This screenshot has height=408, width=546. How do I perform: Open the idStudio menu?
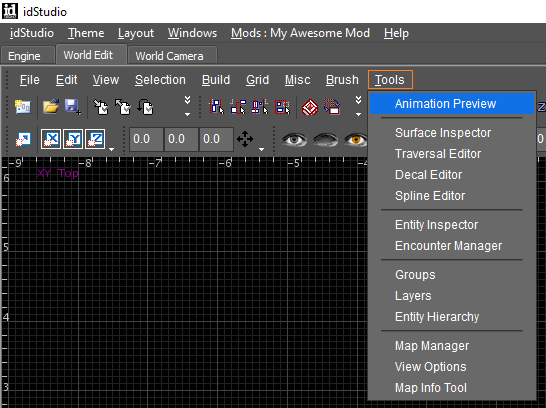click(x=32, y=33)
